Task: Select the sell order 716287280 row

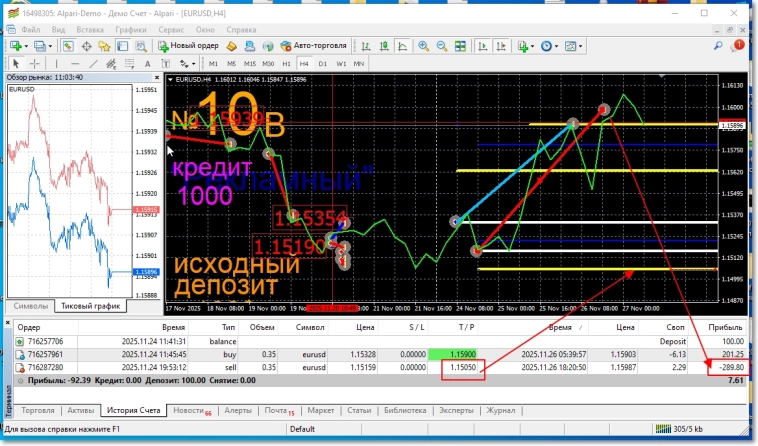Action: click(200, 367)
